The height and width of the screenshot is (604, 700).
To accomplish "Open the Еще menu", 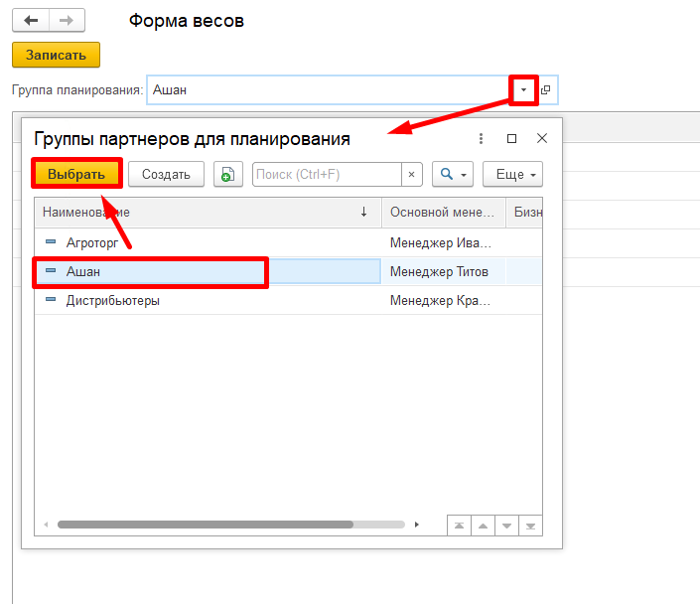I will (512, 174).
